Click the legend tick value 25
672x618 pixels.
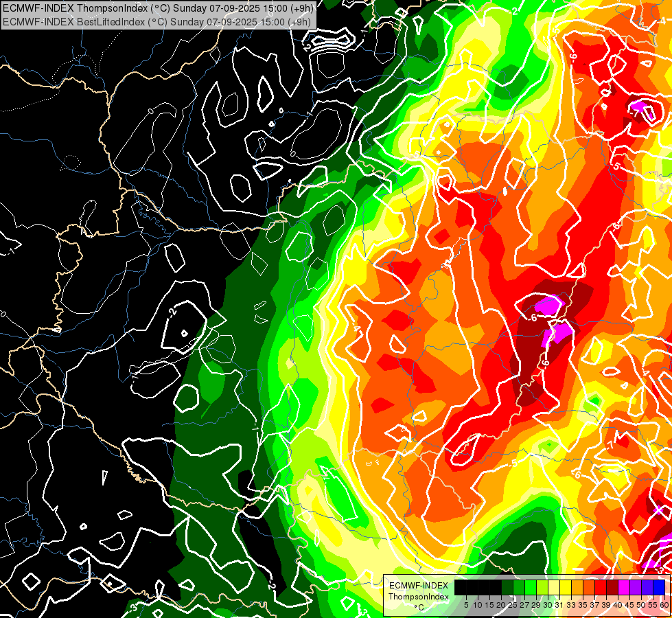pyautogui.click(x=513, y=605)
